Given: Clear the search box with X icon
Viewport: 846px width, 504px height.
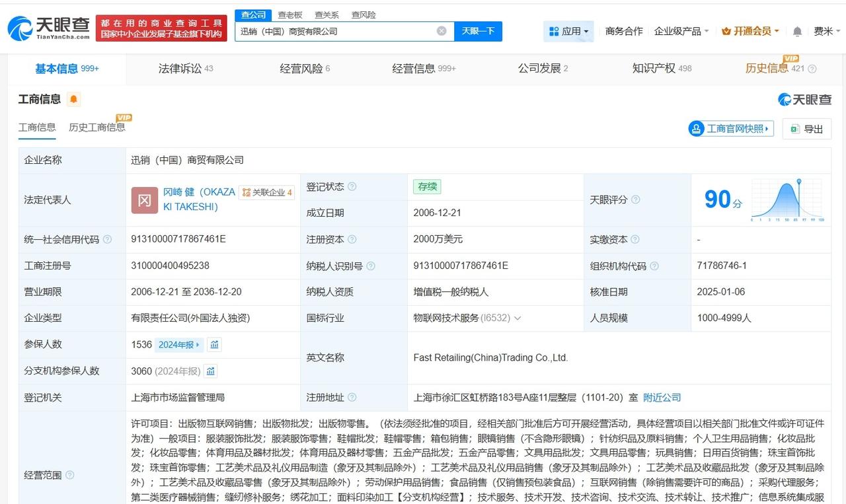Looking at the screenshot, I should (442, 31).
